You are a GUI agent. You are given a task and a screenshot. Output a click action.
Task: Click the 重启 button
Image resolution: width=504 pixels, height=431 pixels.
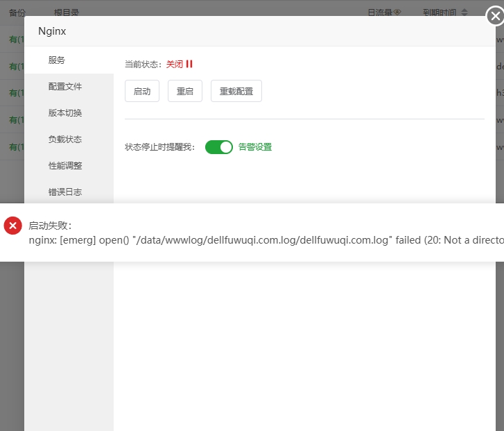click(185, 91)
